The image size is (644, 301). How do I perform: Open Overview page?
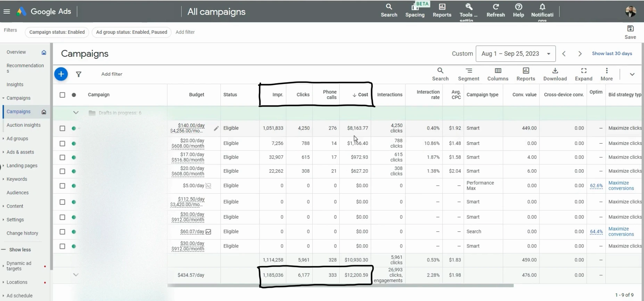point(16,52)
